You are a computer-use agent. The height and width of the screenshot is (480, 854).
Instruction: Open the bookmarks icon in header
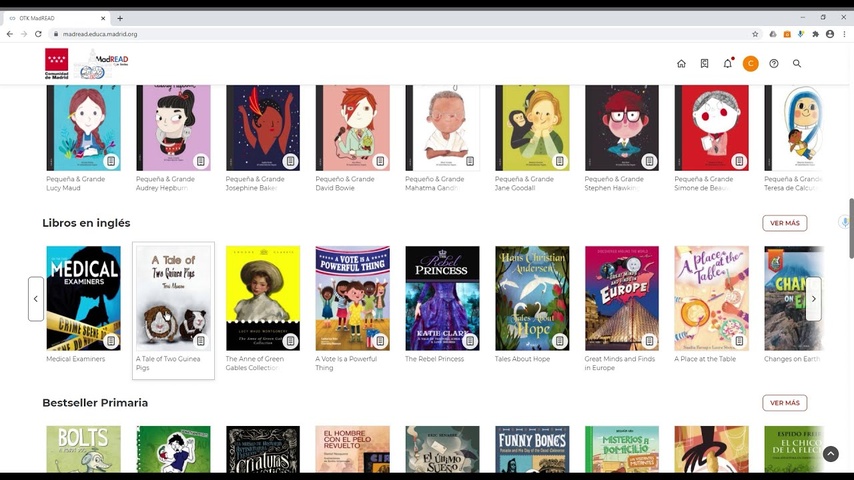[x=704, y=64]
